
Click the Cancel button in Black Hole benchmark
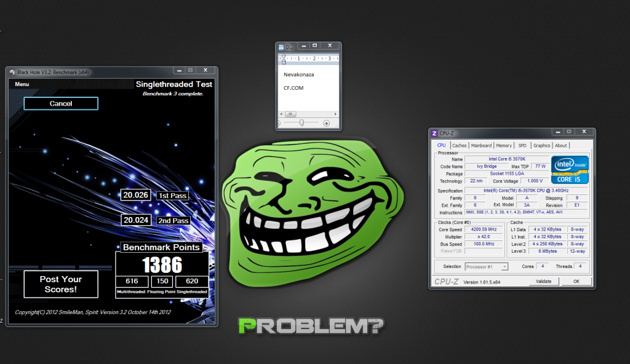61,103
